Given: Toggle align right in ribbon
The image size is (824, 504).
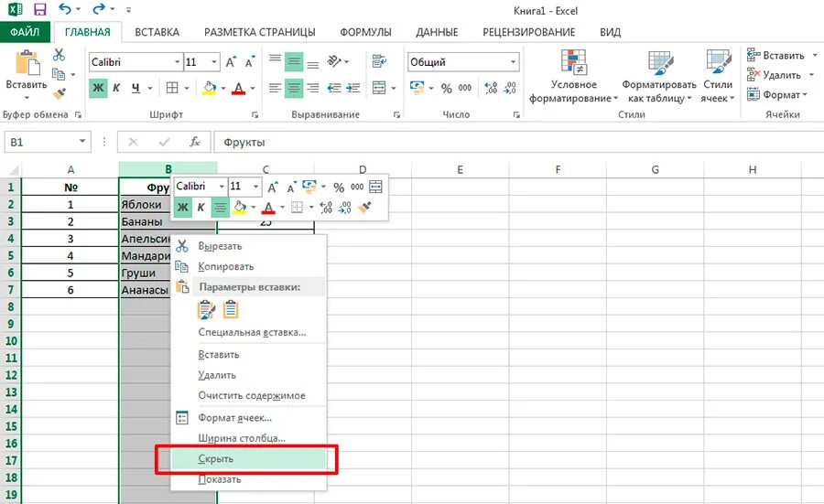Looking at the screenshot, I should [313, 88].
